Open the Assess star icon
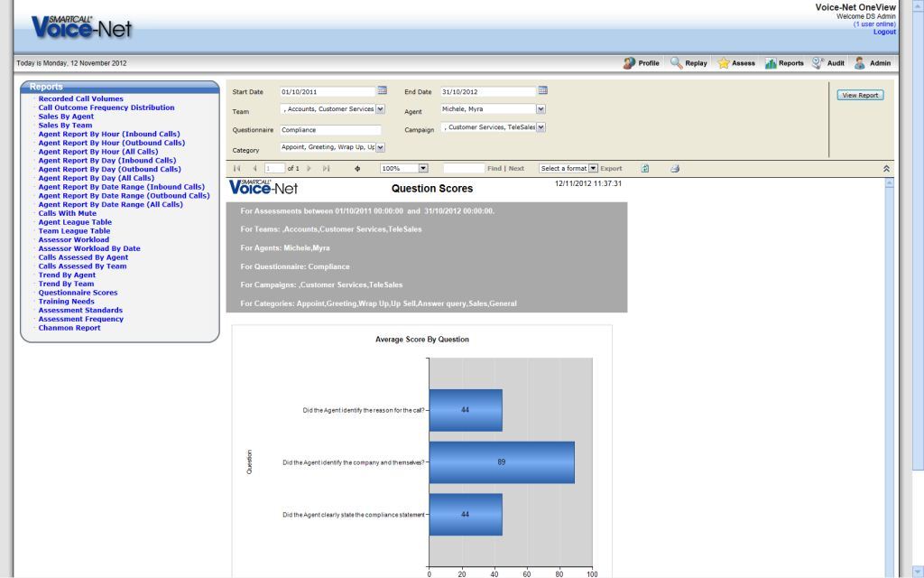 tap(722, 62)
